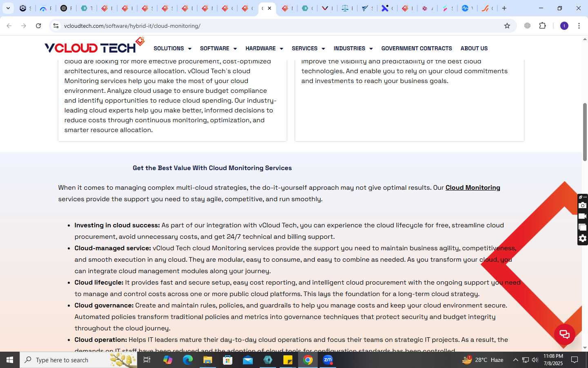Reload the vcloudtech page
This screenshot has width=588, height=368.
click(x=38, y=26)
